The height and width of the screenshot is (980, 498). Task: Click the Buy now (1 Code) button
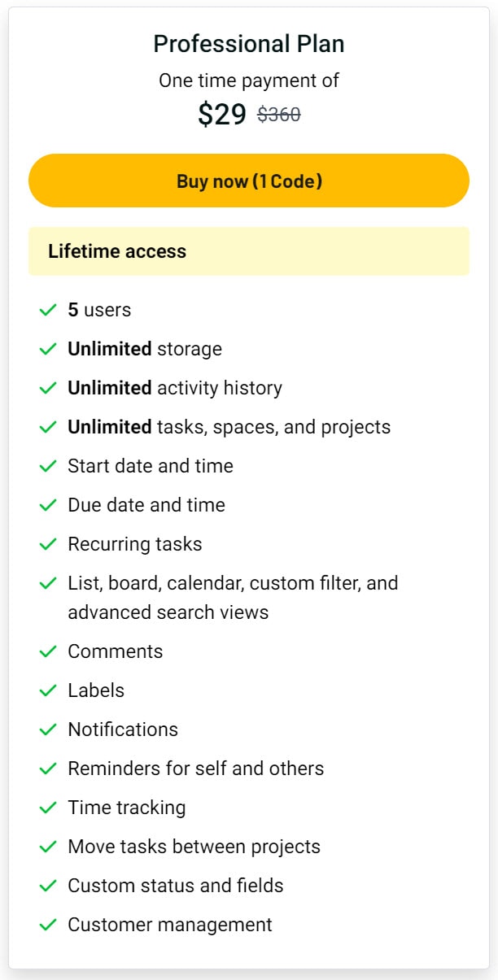249,181
